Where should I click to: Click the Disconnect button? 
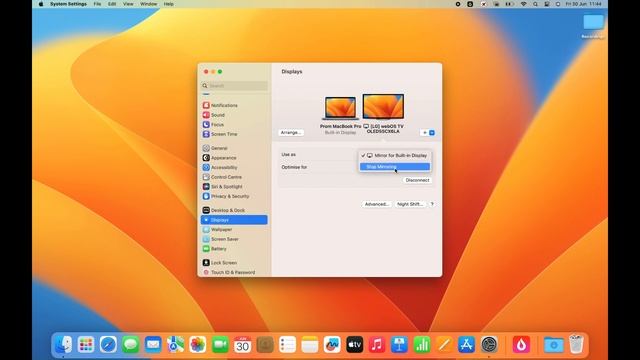point(417,180)
